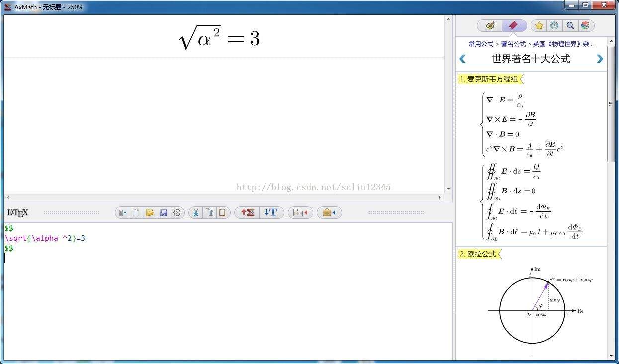
Task: Open the clock history icon
Action: tap(554, 25)
